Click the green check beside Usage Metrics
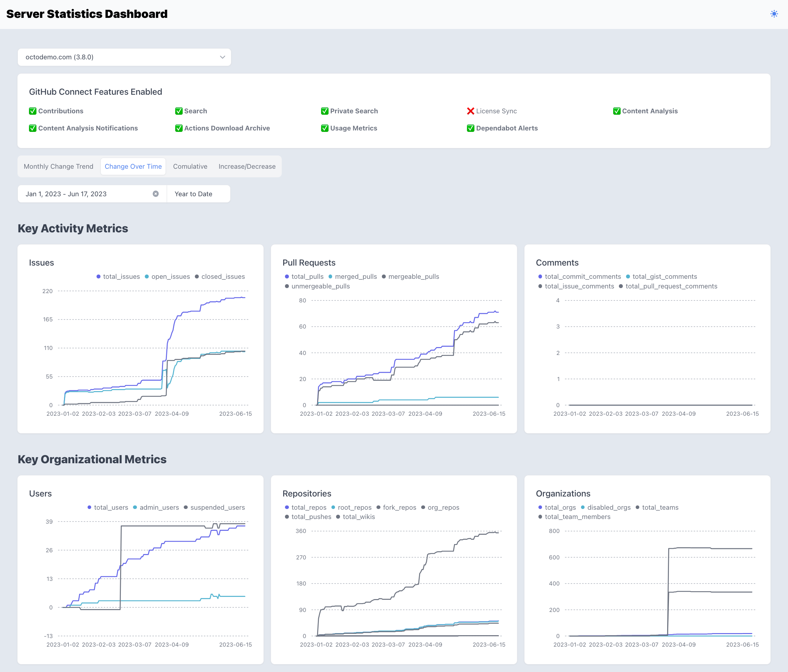 tap(324, 128)
